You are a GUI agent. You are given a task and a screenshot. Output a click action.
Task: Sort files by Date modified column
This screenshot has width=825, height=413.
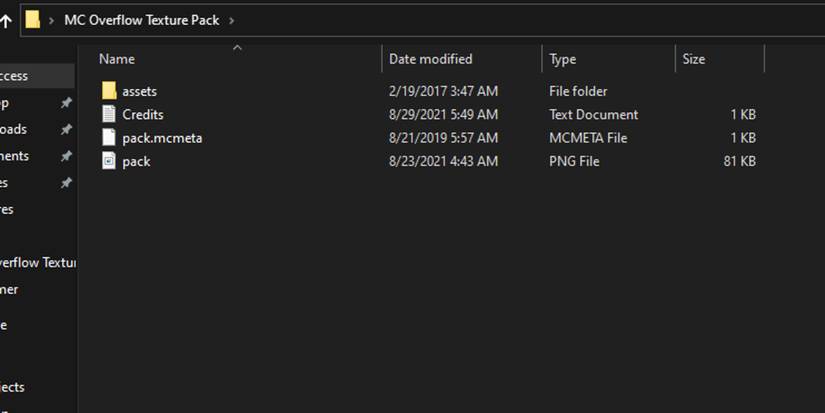point(430,59)
